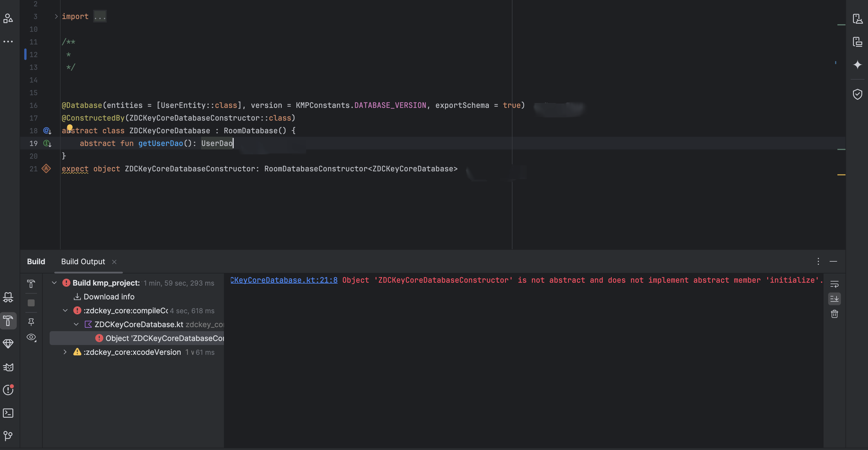The height and width of the screenshot is (450, 868).
Task: Click the sync build hammer icon
Action: pyautogui.click(x=31, y=284)
